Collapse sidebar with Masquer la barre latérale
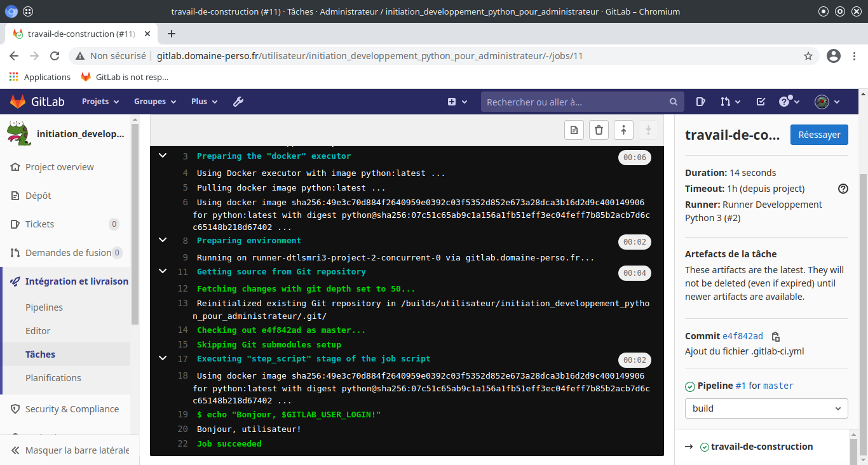The height and width of the screenshot is (465, 868). [70, 450]
